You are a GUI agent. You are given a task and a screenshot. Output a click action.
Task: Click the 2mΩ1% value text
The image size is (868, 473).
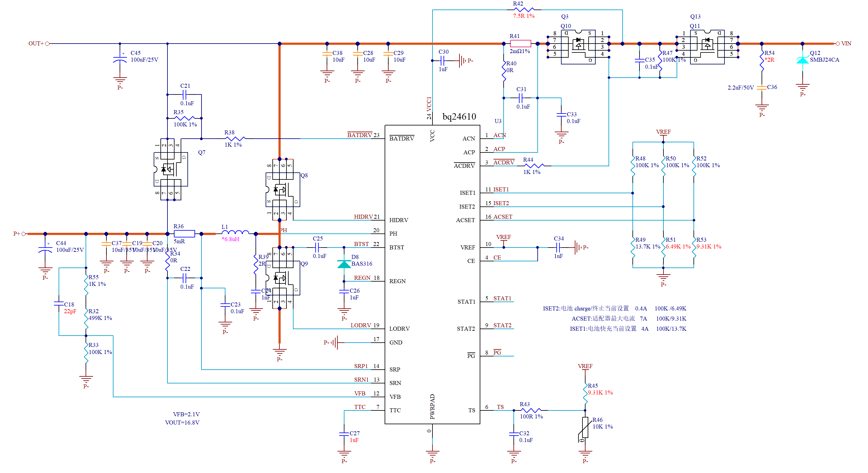520,51
